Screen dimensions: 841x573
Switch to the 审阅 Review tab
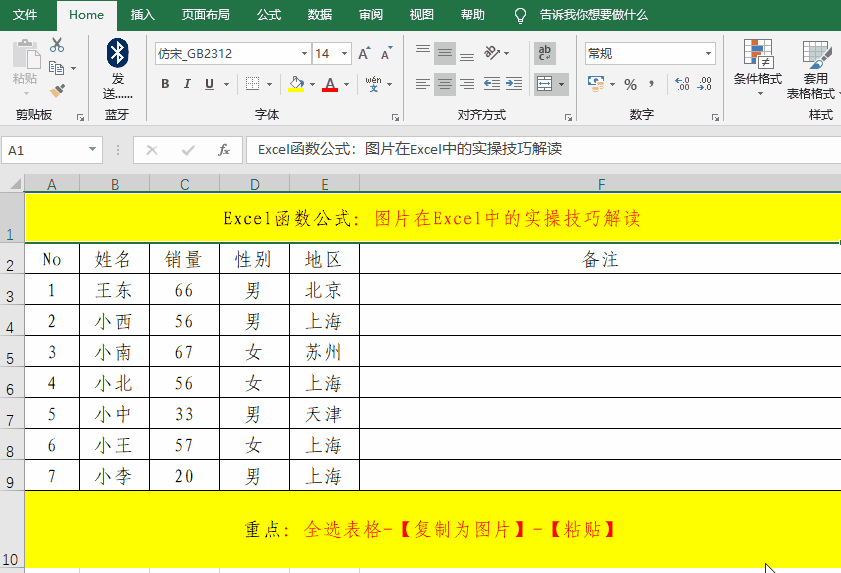pos(371,15)
